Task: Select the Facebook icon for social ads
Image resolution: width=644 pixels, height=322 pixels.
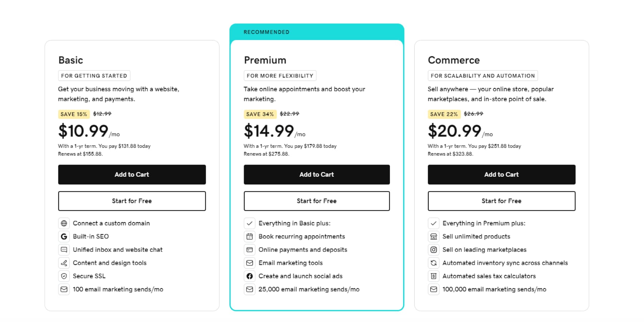Action: click(x=249, y=276)
